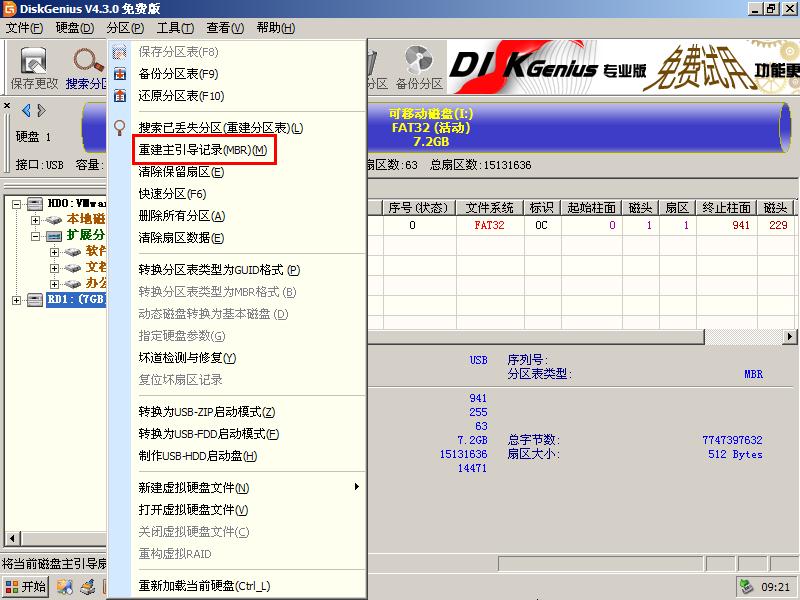Click the partition table's right scroll arrow
Image resolution: width=800 pixels, height=600 pixels.
(790, 337)
